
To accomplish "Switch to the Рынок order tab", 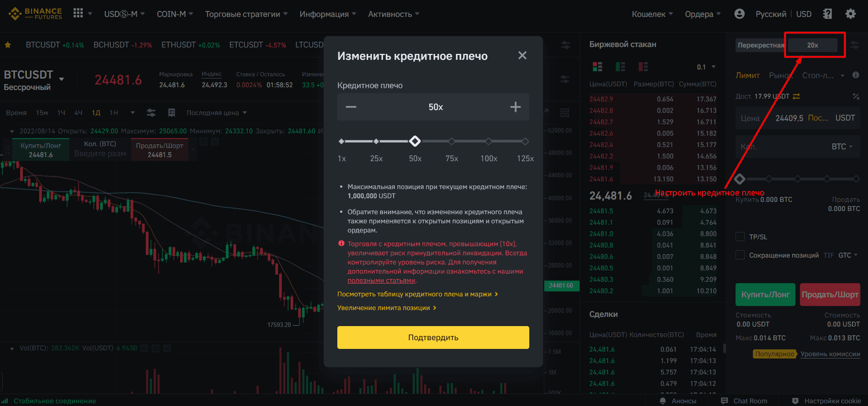I will [780, 75].
